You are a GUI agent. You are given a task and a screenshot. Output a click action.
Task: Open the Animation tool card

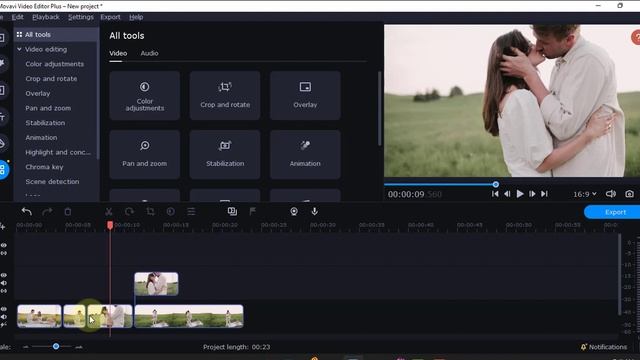click(x=305, y=154)
